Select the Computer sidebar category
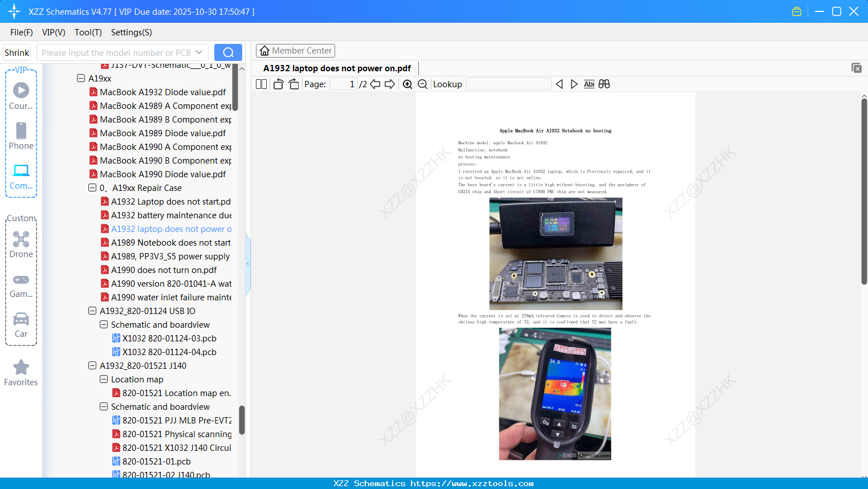 (21, 176)
